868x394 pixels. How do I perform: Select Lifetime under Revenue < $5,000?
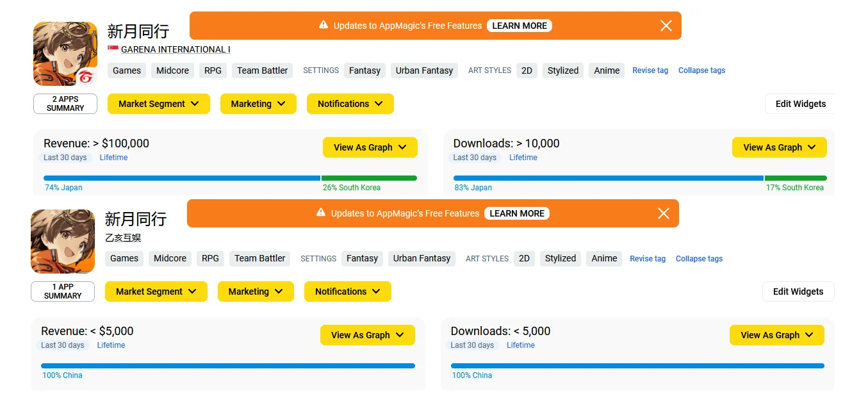click(x=111, y=345)
